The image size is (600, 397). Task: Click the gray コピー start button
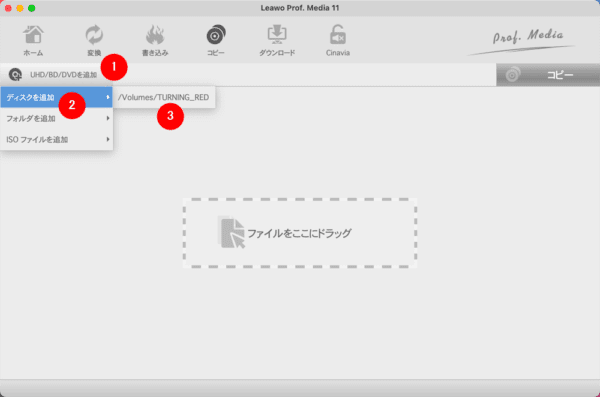(x=548, y=75)
